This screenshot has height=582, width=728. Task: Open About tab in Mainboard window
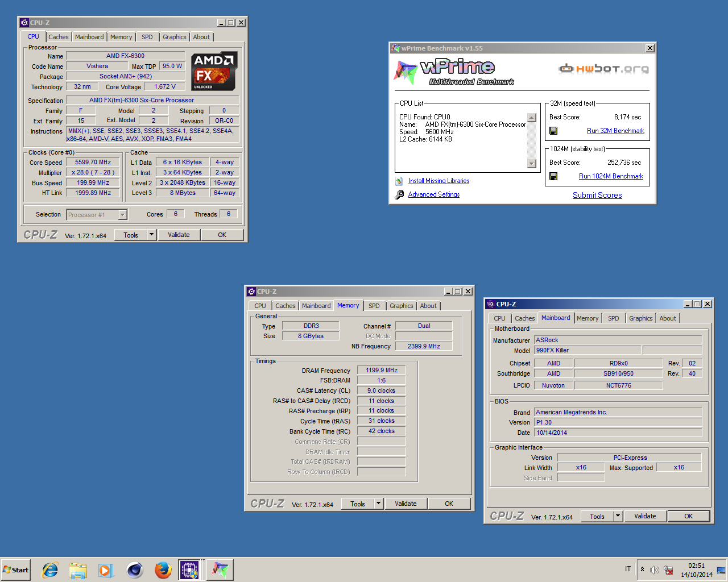(668, 318)
